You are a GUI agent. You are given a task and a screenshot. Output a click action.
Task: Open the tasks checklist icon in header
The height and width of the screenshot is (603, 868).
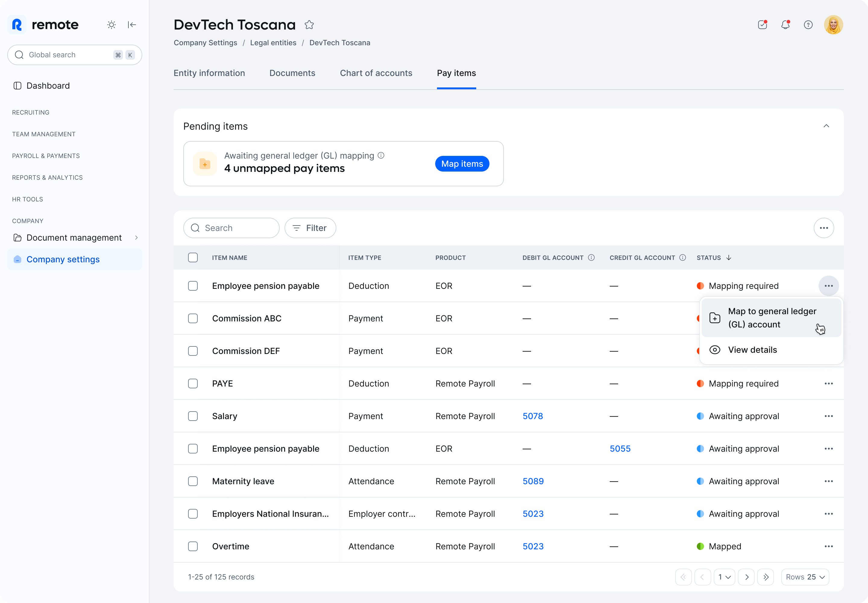coord(762,25)
